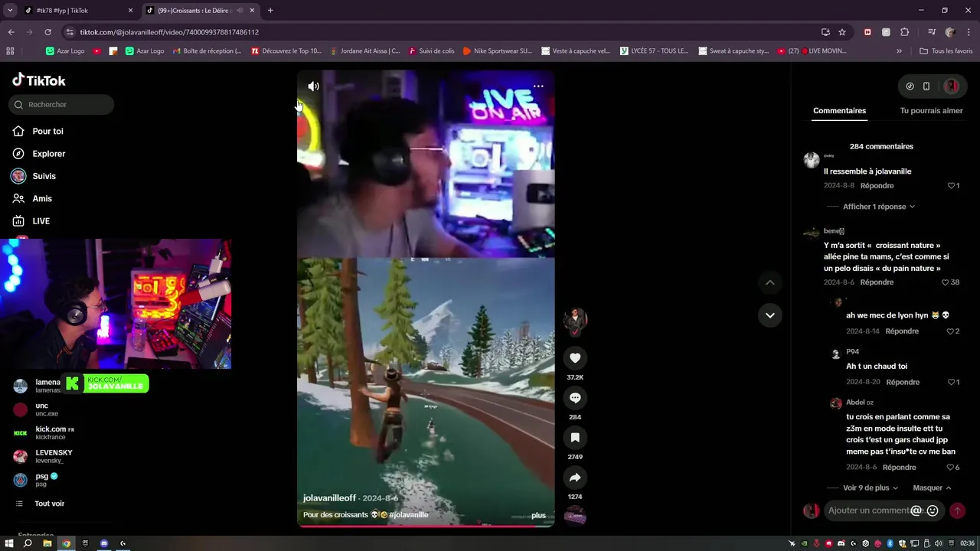Click the phone app icon in top pill
The height and width of the screenshot is (551, 980).
coord(926,86)
